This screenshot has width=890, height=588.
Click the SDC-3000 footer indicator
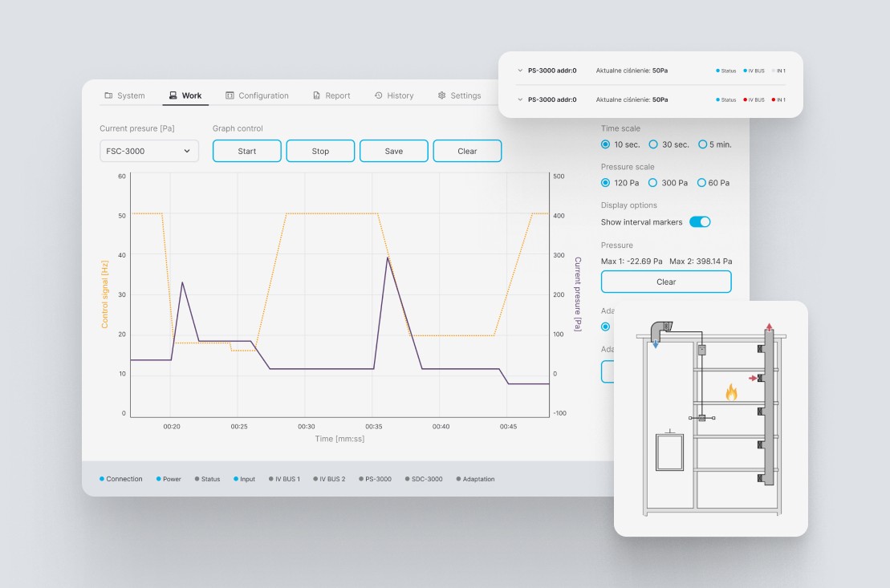(x=424, y=479)
